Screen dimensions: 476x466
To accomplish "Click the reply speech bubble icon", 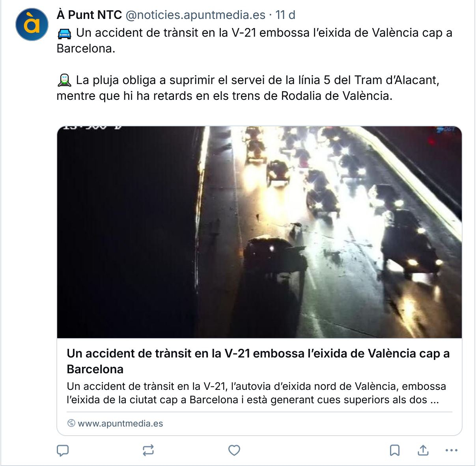I will (63, 450).
